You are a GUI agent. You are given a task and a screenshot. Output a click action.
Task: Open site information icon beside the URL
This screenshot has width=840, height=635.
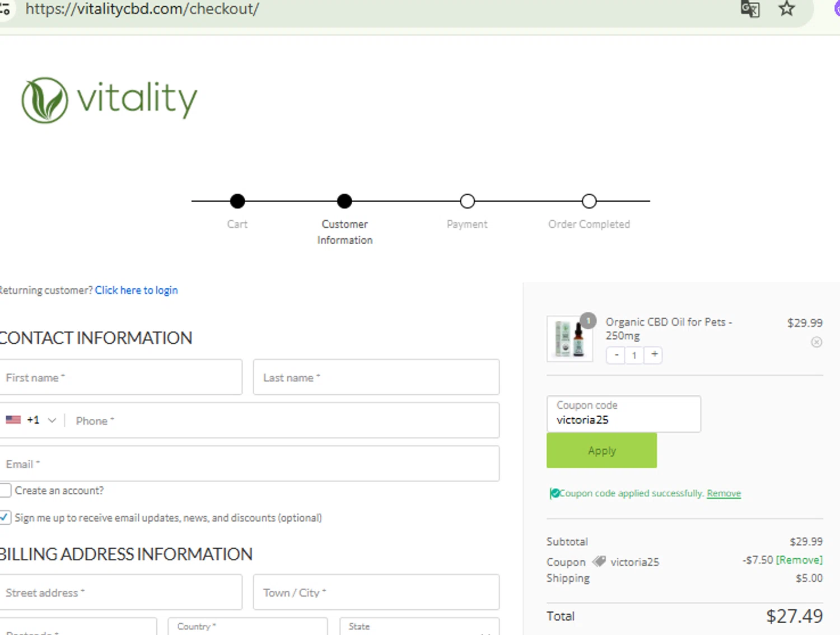[4, 9]
